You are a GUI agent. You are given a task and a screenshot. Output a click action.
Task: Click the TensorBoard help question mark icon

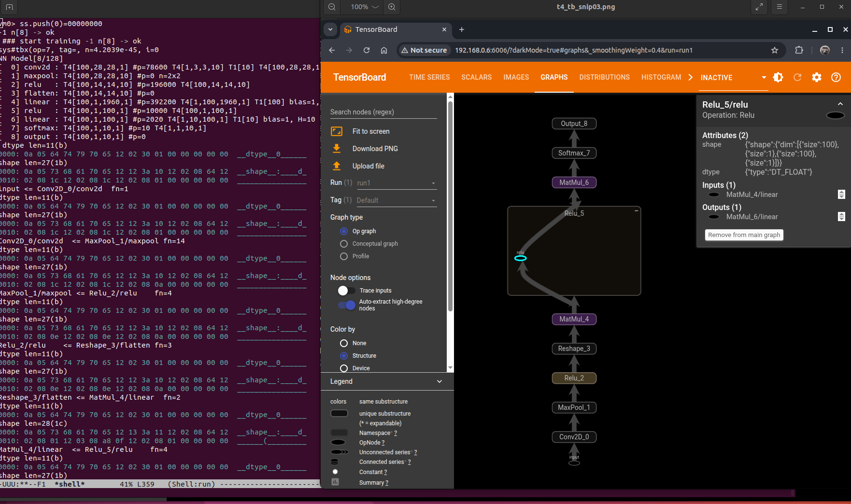click(x=836, y=77)
